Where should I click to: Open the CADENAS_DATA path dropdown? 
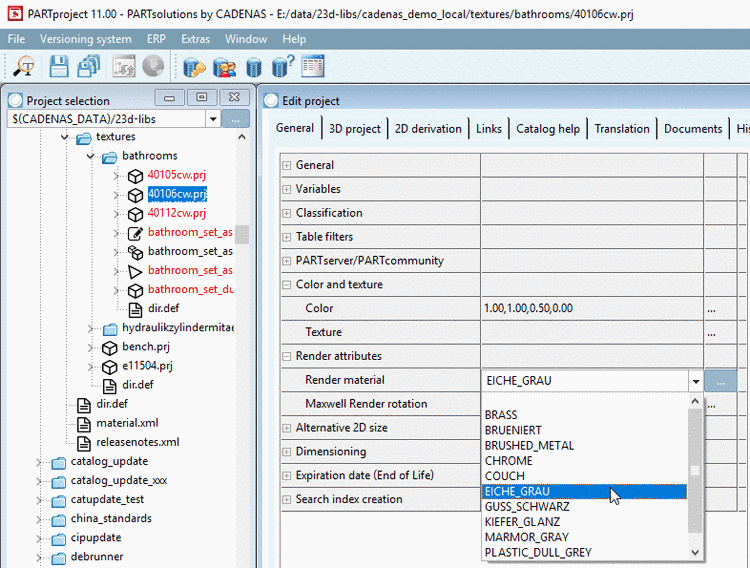[212, 119]
